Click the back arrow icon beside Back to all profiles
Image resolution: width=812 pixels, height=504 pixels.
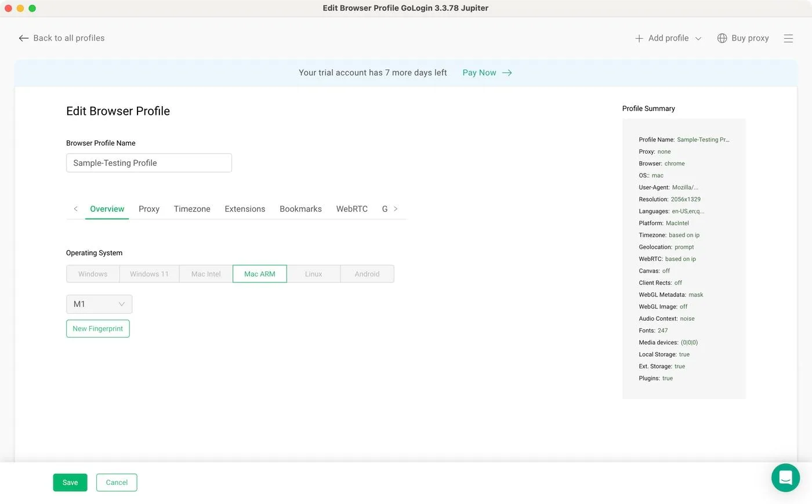24,38
